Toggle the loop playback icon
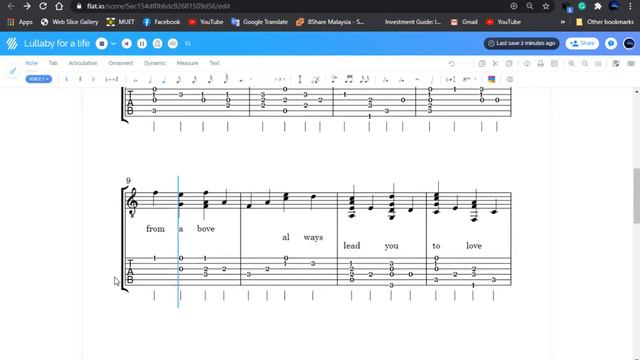The image size is (640, 360). click(173, 43)
